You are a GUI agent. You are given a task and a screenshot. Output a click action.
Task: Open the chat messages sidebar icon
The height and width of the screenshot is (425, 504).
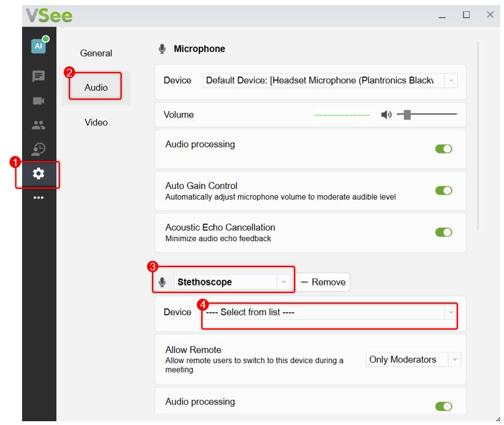click(38, 76)
